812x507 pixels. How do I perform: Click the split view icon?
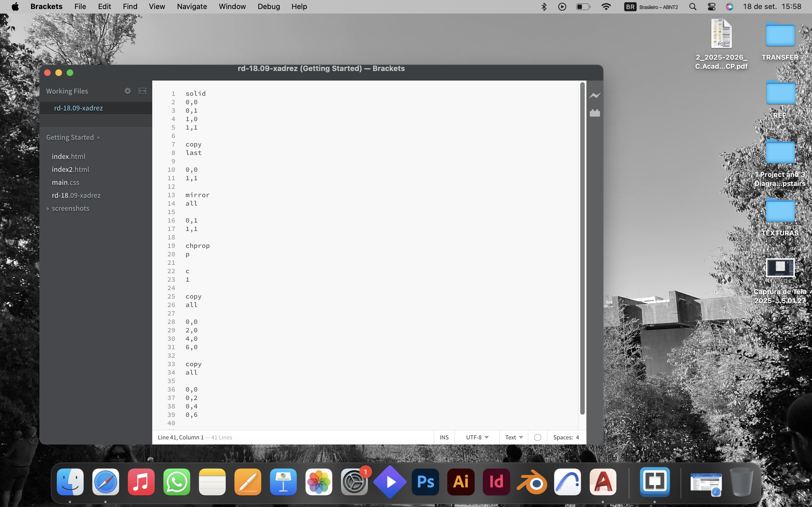142,91
